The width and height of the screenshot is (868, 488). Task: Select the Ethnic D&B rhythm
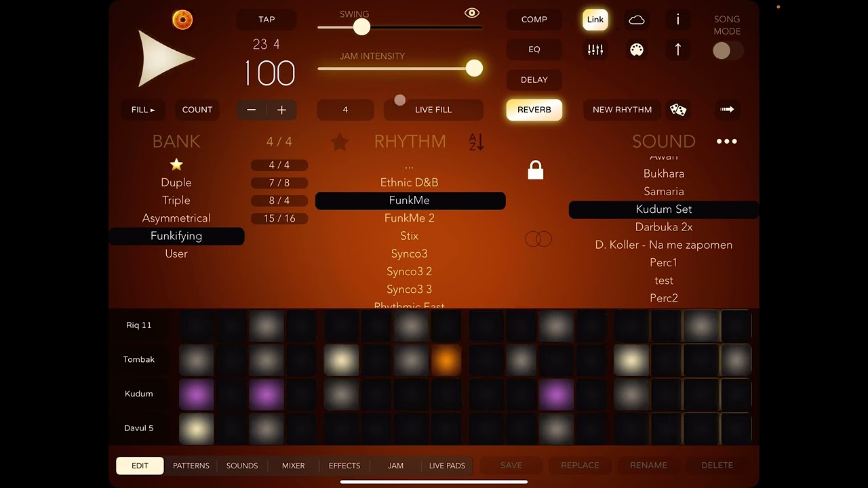coord(410,182)
